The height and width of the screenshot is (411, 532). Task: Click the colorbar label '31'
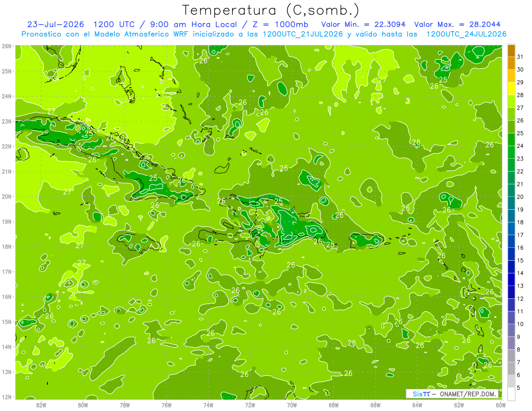[520, 57]
